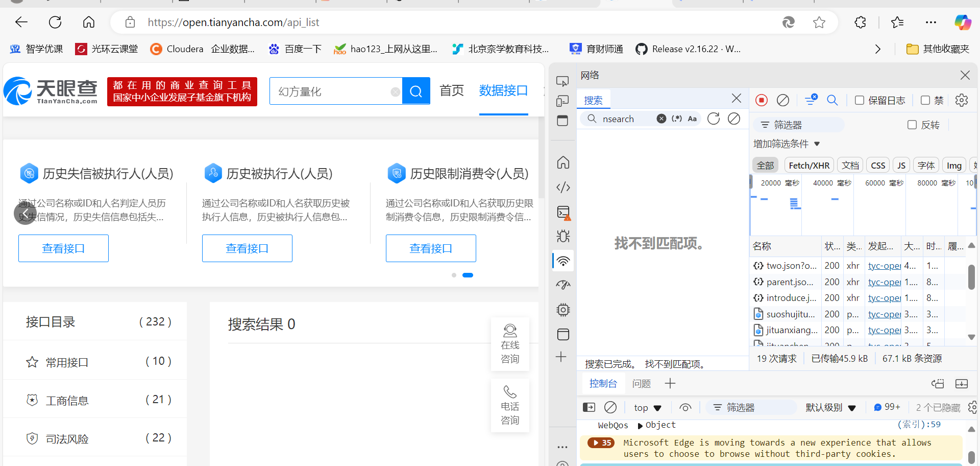Open the 默认级别 log level dropdown
Image resolution: width=980 pixels, height=466 pixels.
click(830, 408)
